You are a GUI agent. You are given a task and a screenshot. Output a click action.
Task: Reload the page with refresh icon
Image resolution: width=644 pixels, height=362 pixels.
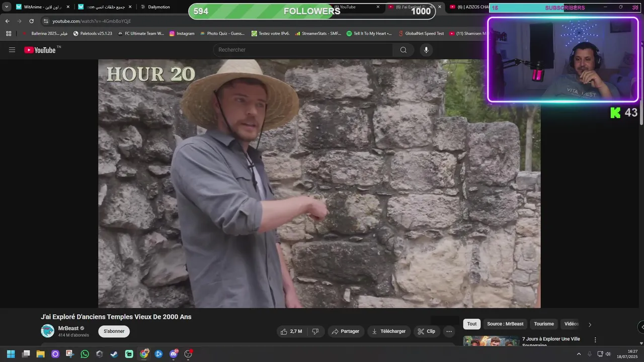point(31,21)
